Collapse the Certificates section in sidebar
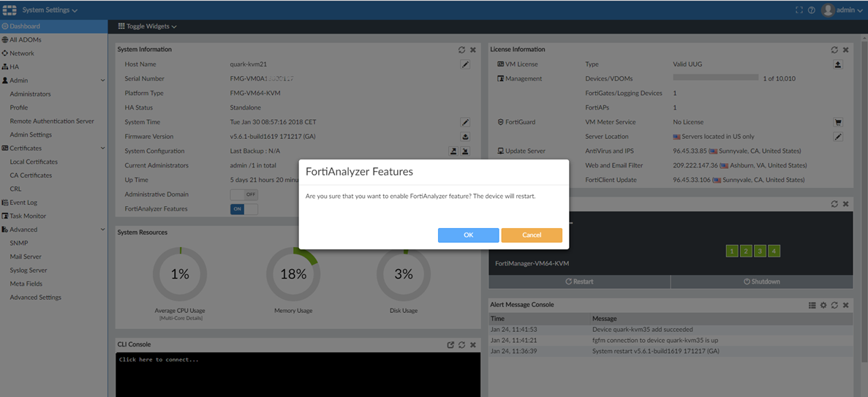The width and height of the screenshot is (868, 397). pyautogui.click(x=102, y=148)
